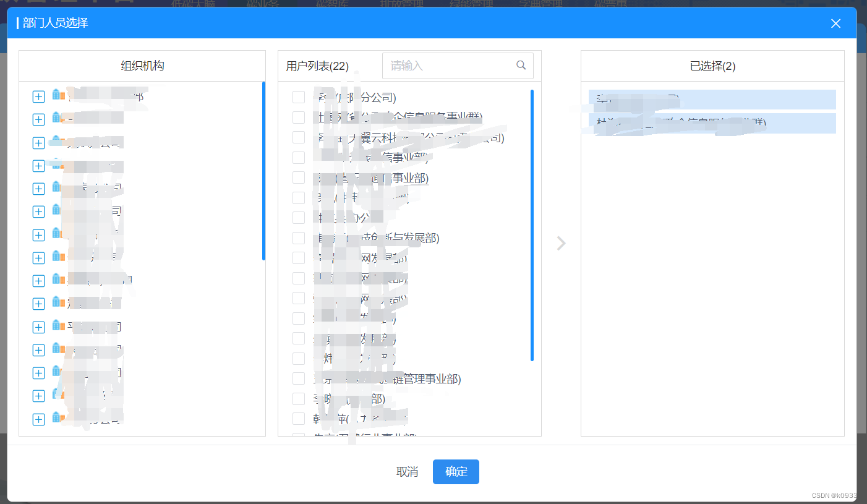
Task: Check the 企信息服务事业群 user checkbox
Action: pos(298,117)
